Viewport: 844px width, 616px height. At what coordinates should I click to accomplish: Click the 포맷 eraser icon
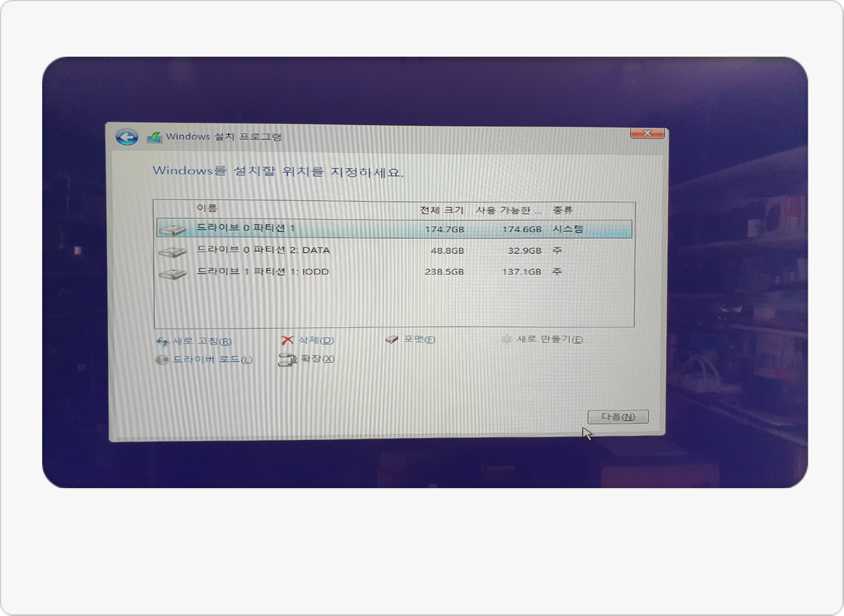[392, 340]
